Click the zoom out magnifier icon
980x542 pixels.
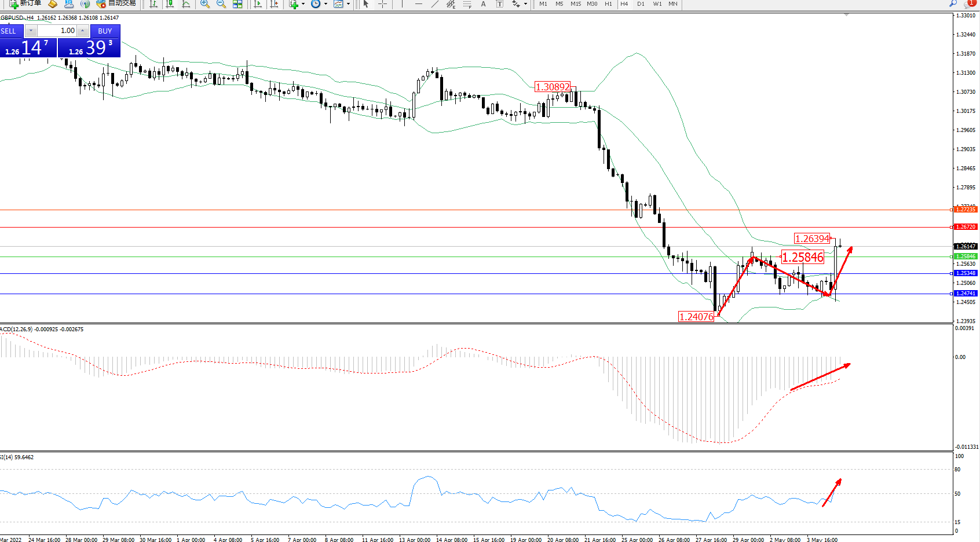221,4
